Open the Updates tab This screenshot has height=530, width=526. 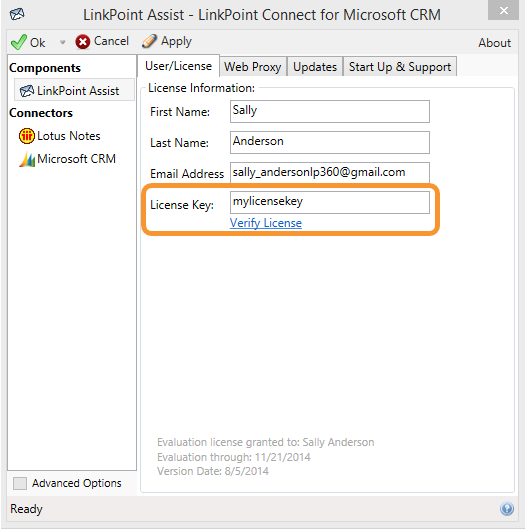315,67
